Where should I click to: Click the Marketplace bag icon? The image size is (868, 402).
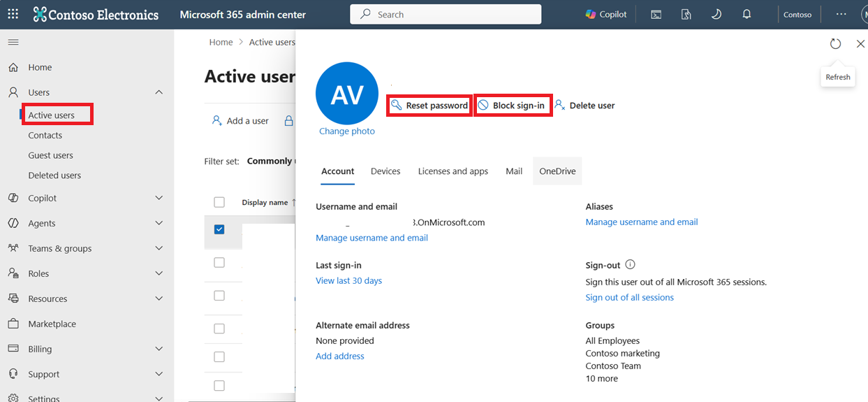click(13, 324)
